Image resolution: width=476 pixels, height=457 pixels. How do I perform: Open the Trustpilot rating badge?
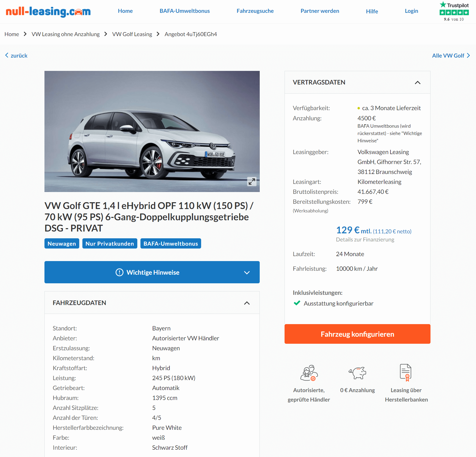tap(454, 12)
